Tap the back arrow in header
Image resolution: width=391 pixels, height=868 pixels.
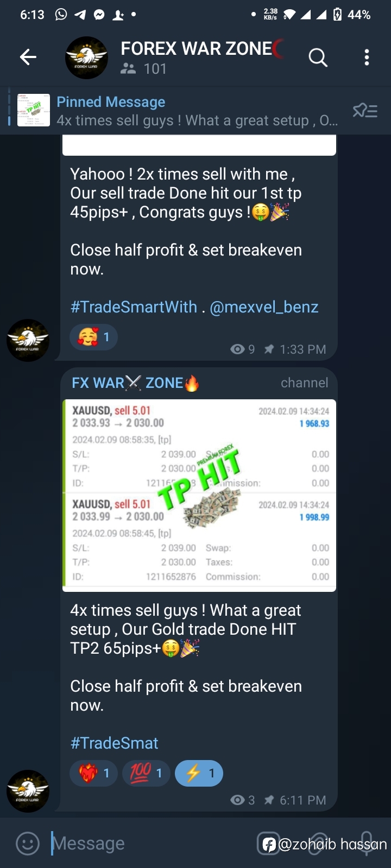[x=28, y=57]
